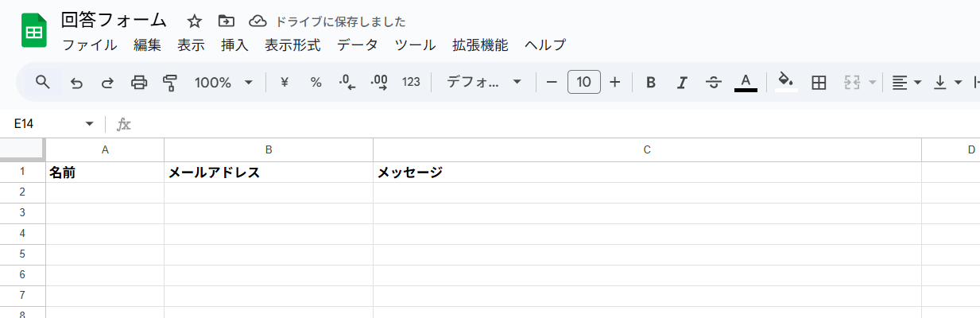Click the select all corner box
The height and width of the screenshot is (318, 980).
click(x=22, y=149)
